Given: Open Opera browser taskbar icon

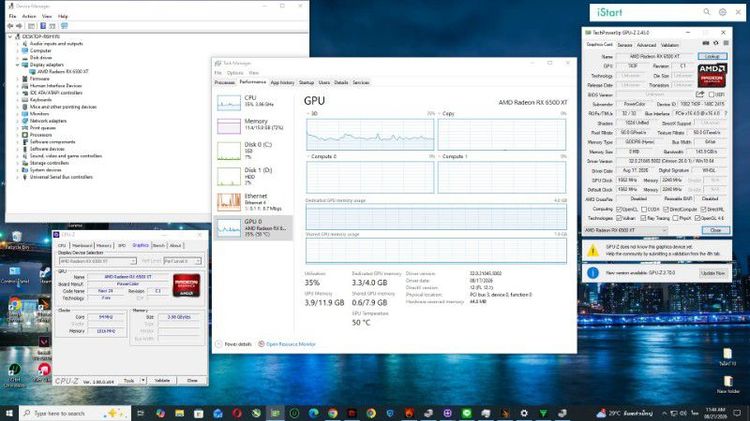Looking at the screenshot, I should tap(237, 413).
